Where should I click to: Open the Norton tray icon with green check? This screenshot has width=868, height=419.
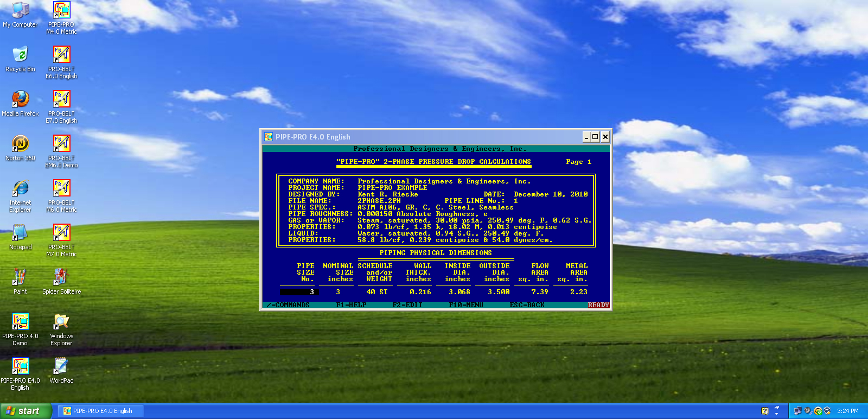pos(818,411)
